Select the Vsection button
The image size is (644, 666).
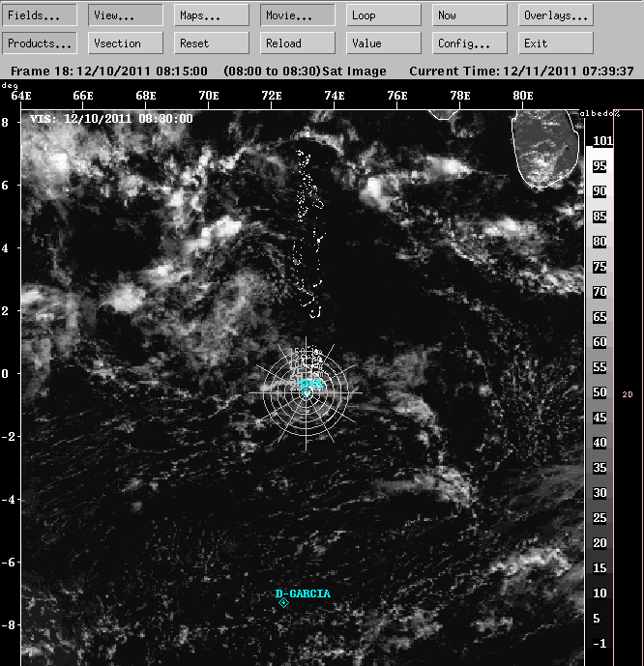(126, 43)
